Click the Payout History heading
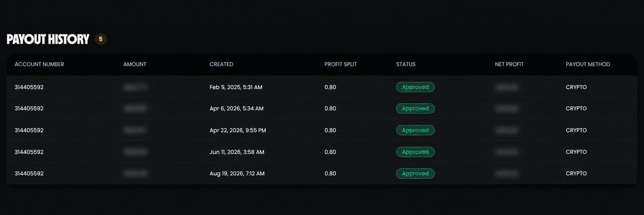The image size is (644, 215). pos(48,39)
